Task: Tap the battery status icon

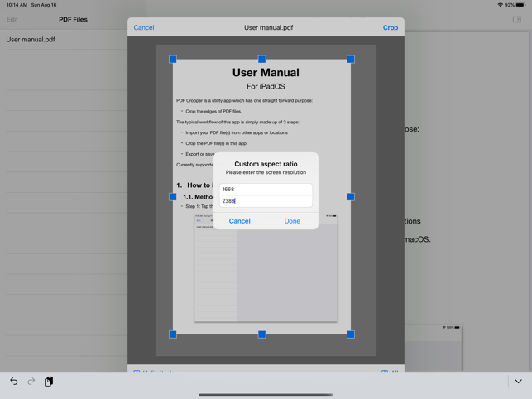Action: click(520, 5)
